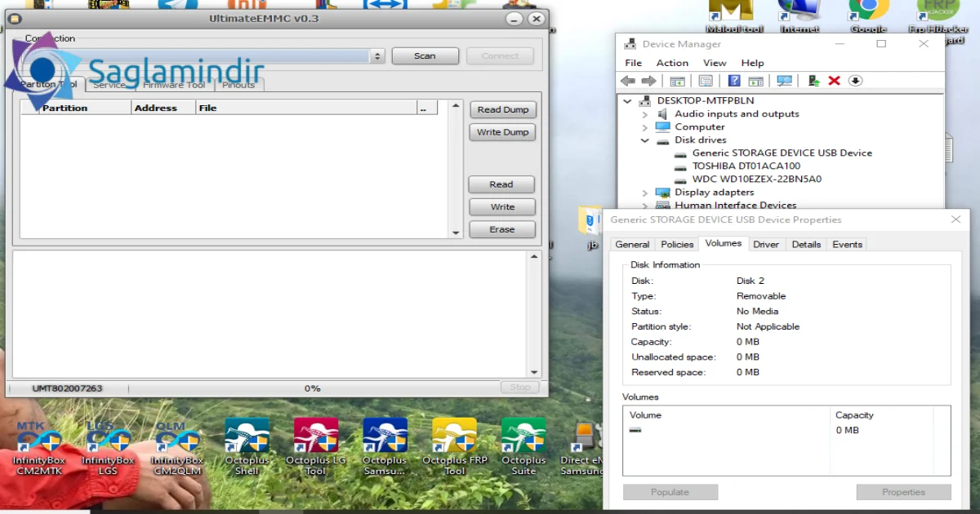Switch to the General tab in Properties
Image resolution: width=980 pixels, height=514 pixels.
point(632,245)
